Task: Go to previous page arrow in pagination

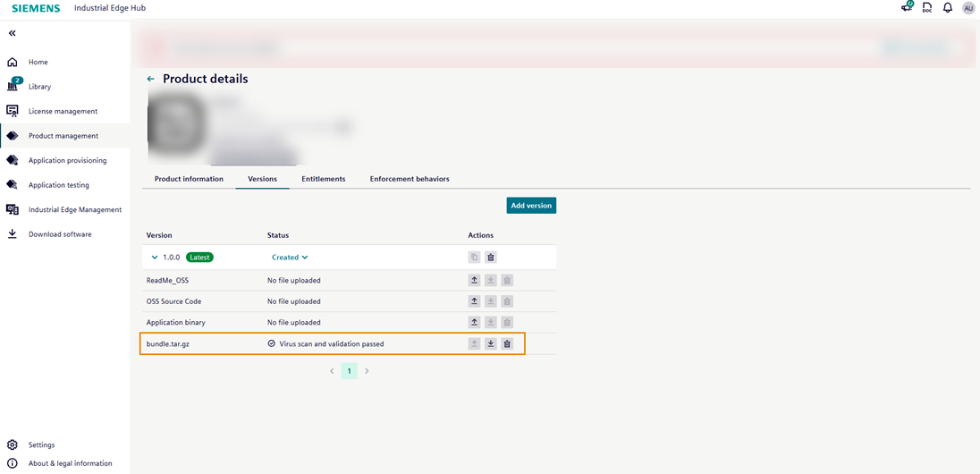Action: (x=332, y=371)
